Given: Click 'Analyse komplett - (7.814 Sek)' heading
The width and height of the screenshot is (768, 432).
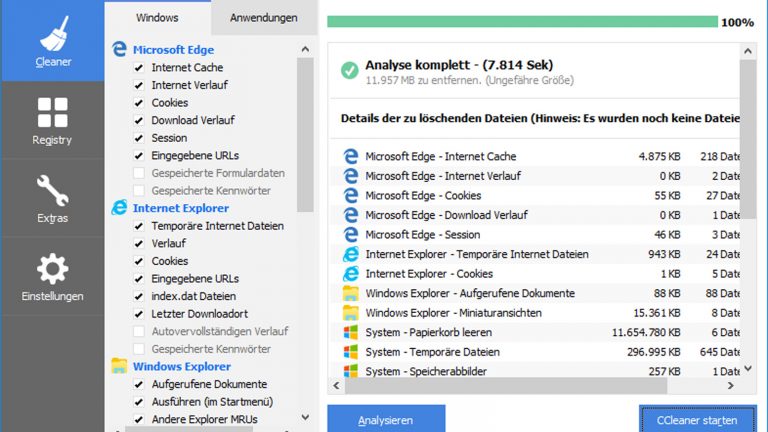Looking at the screenshot, I should 459,65.
